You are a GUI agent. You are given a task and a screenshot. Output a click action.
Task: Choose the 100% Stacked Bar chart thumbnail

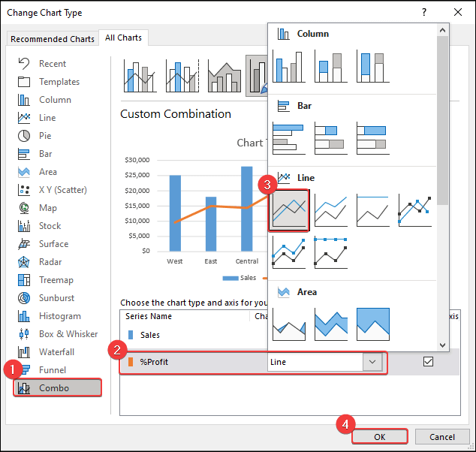[x=373, y=138]
